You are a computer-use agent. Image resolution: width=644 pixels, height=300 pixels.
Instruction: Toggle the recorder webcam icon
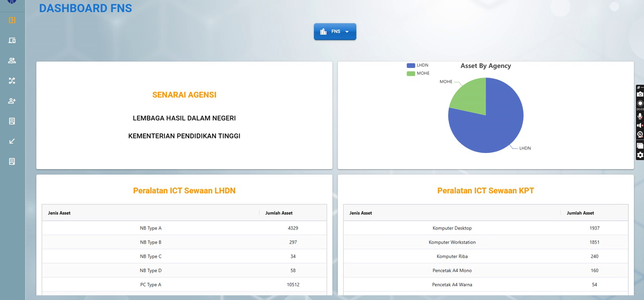coord(640,134)
